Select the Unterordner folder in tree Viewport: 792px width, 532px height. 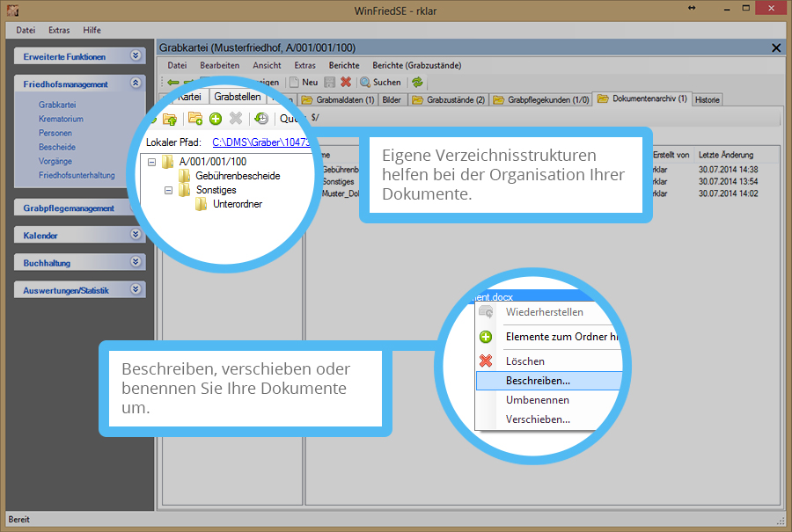pyautogui.click(x=237, y=204)
